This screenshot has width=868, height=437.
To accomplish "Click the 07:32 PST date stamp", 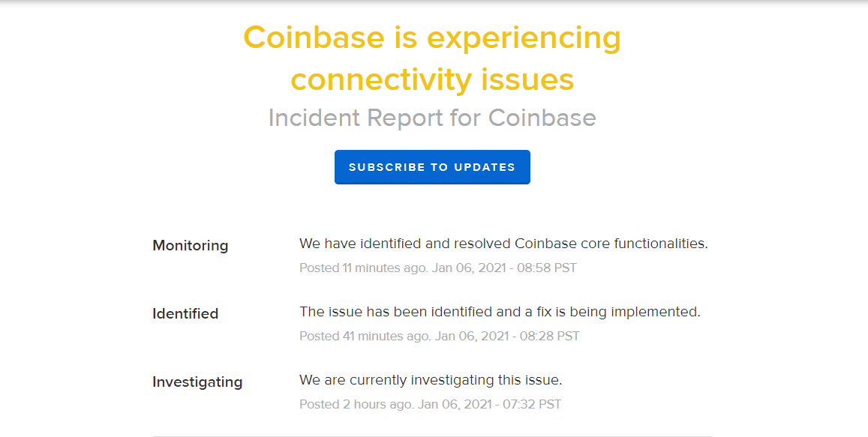I will click(x=489, y=404).
